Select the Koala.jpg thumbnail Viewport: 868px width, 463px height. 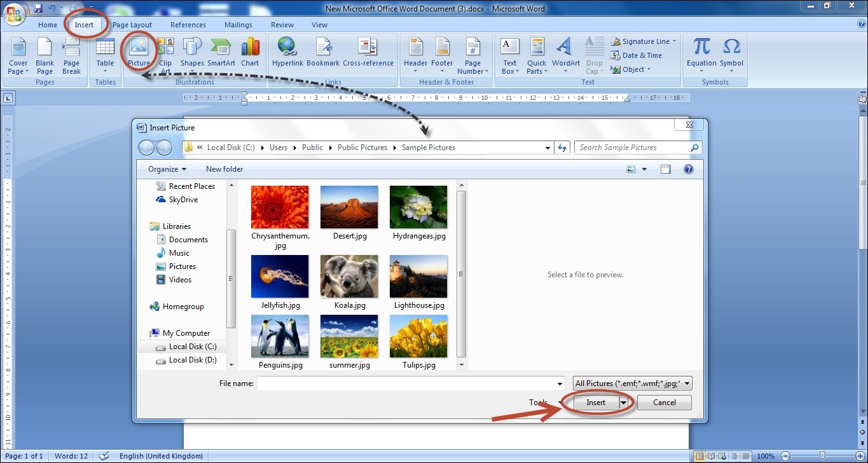click(350, 277)
